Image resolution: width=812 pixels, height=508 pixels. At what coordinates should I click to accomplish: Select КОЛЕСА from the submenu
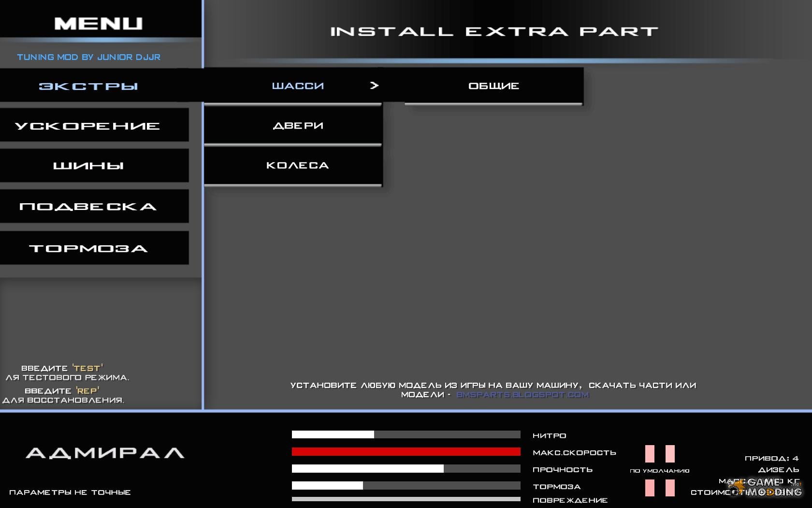298,165
